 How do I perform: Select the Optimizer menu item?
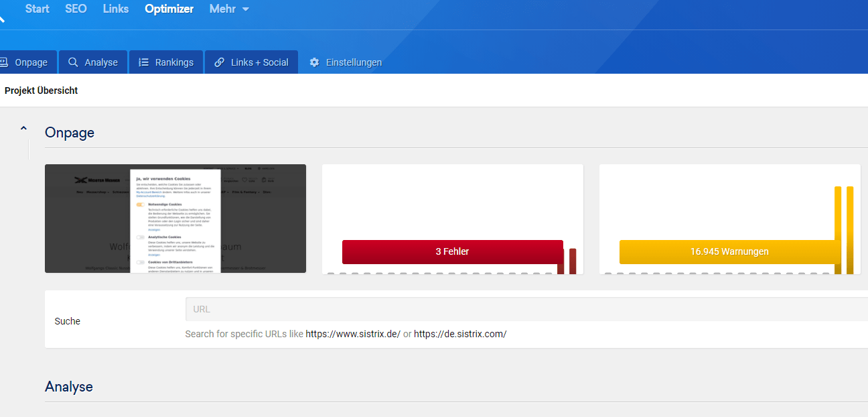click(169, 9)
